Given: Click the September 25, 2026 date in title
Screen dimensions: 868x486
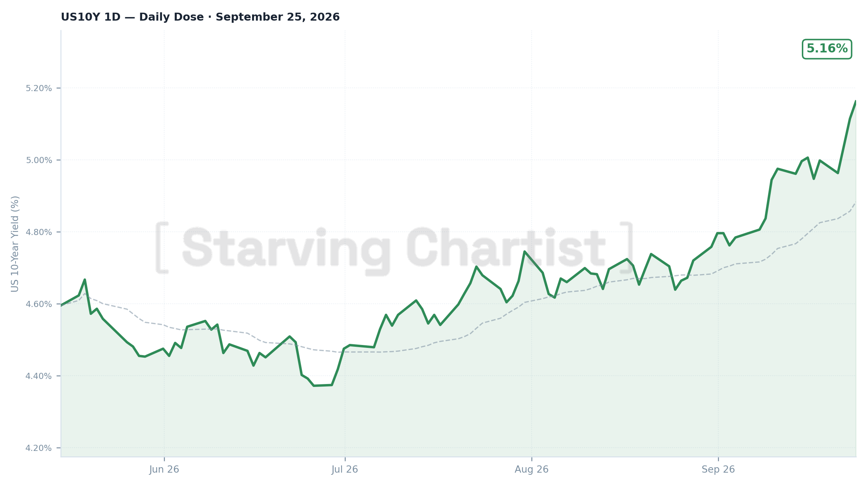Looking at the screenshot, I should (x=278, y=17).
